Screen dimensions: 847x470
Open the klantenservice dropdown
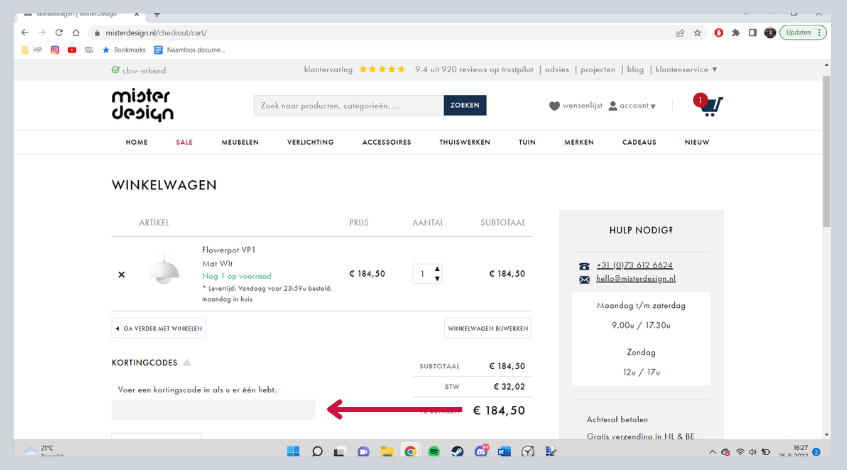[686, 70]
